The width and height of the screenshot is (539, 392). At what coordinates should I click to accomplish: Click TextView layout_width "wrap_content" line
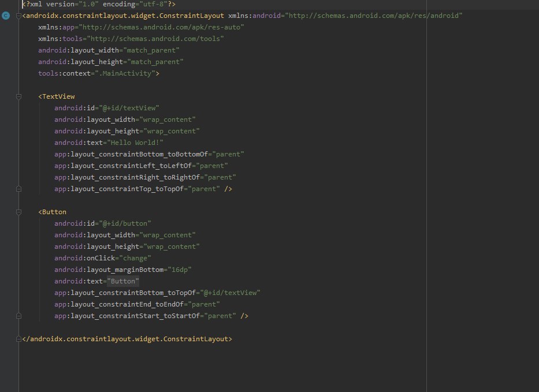click(x=125, y=120)
